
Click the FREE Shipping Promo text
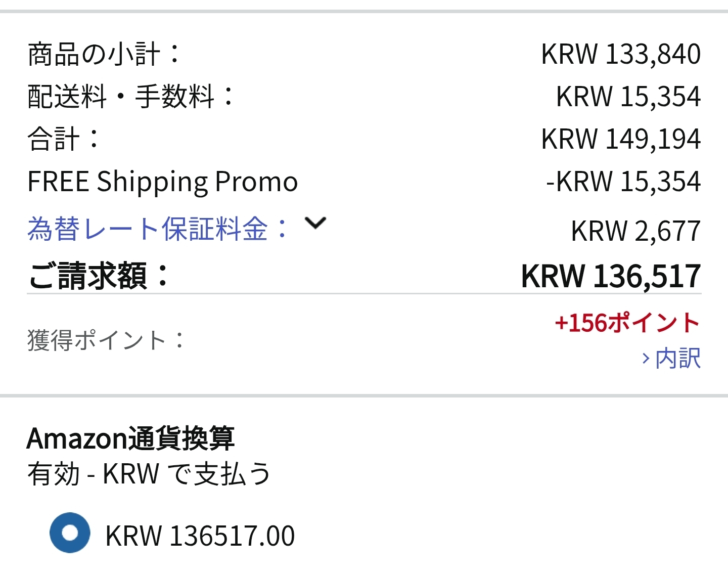coord(162,182)
